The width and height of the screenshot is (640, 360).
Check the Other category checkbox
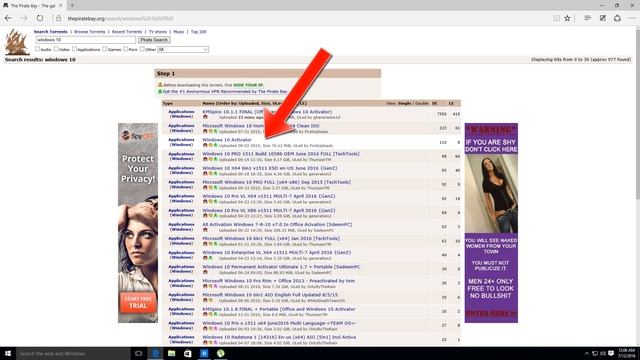[142, 49]
